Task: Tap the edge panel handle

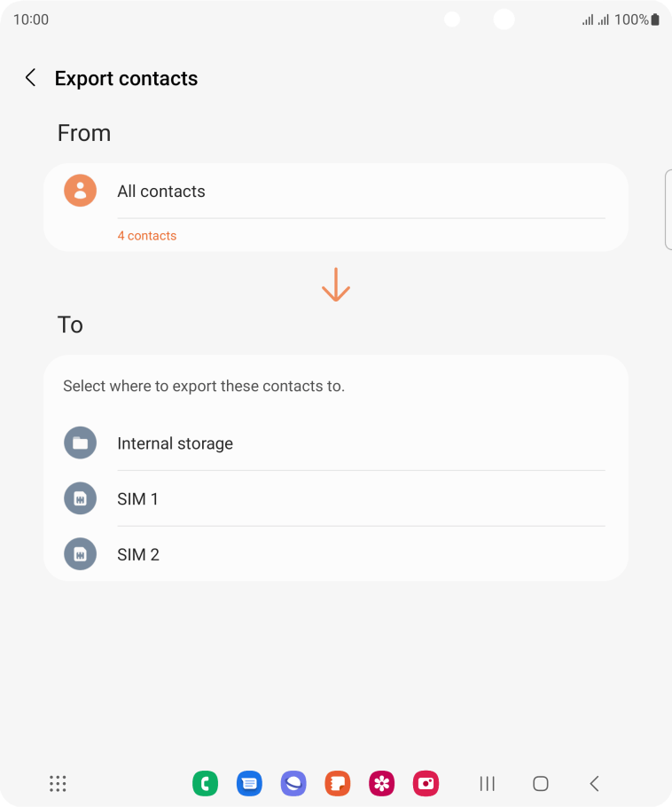Action: (668, 209)
